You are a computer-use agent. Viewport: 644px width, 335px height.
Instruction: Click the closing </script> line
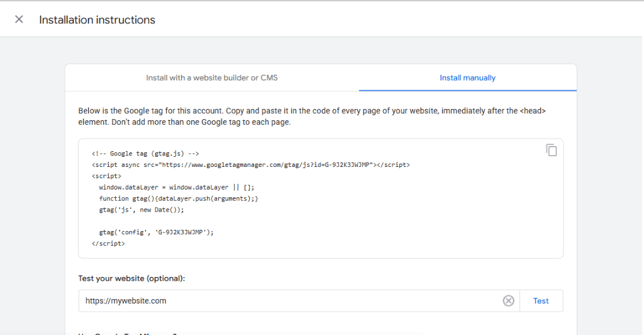pos(108,243)
